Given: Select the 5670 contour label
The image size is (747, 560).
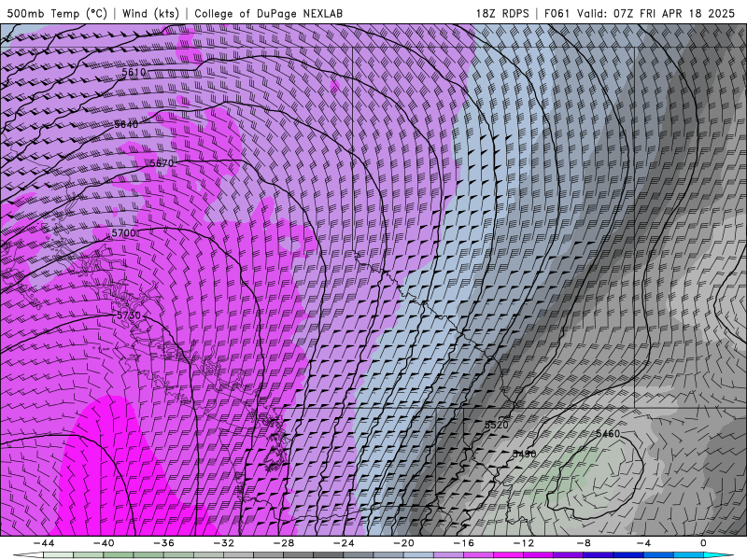Looking at the screenshot, I should [162, 163].
